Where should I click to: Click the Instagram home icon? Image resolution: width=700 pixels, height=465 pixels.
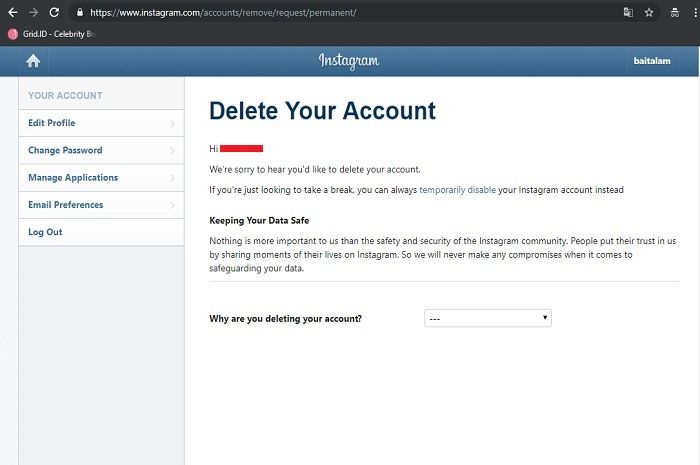33,61
